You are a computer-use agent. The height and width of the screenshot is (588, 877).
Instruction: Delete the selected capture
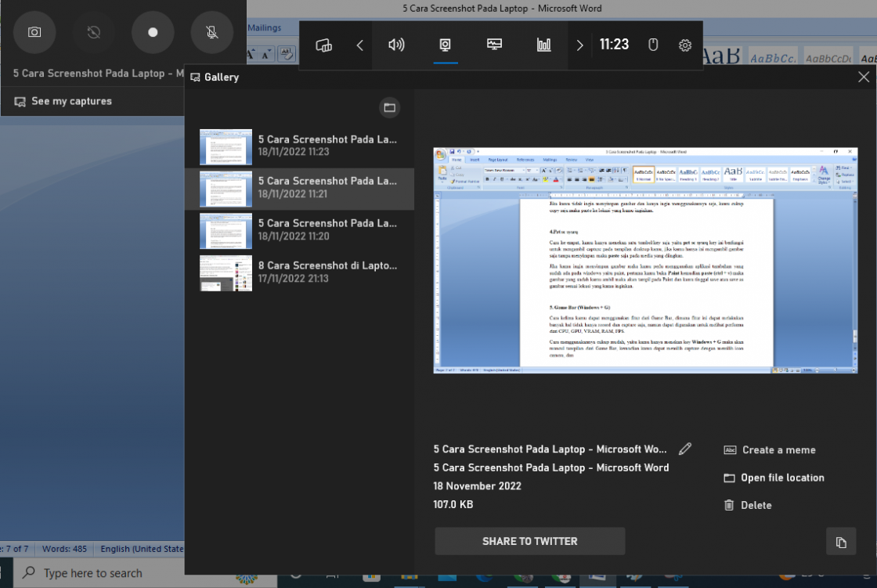coord(746,505)
